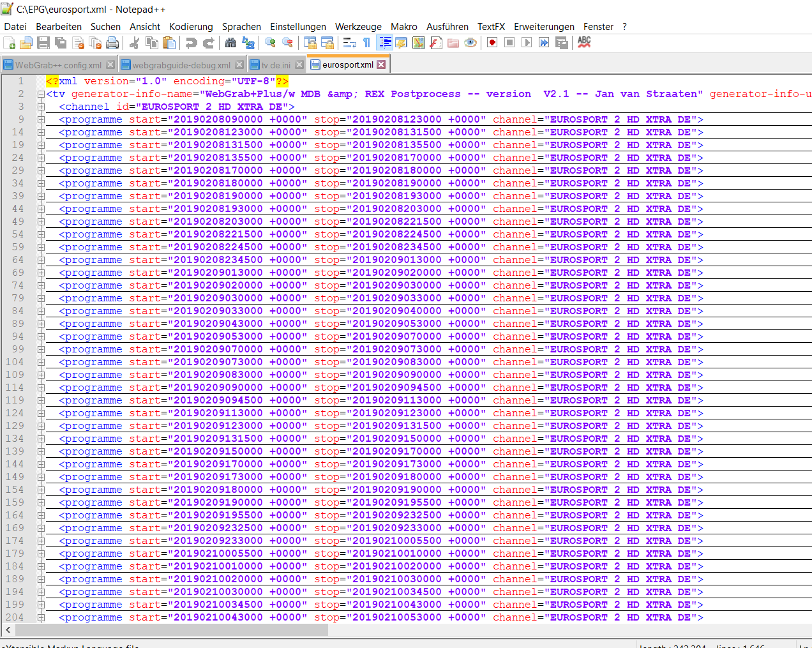Open Find with the binoculars icon
The image size is (812, 648).
(x=230, y=43)
